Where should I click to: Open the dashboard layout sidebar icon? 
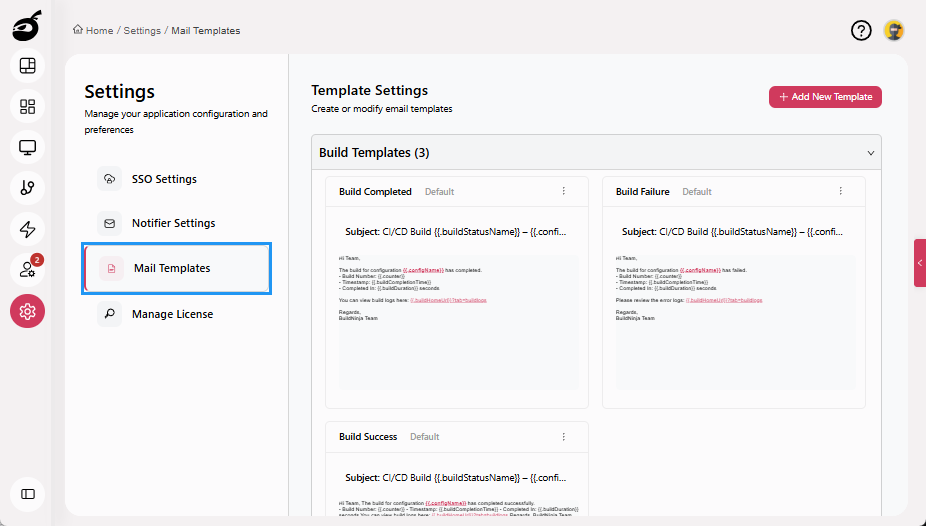pos(27,66)
